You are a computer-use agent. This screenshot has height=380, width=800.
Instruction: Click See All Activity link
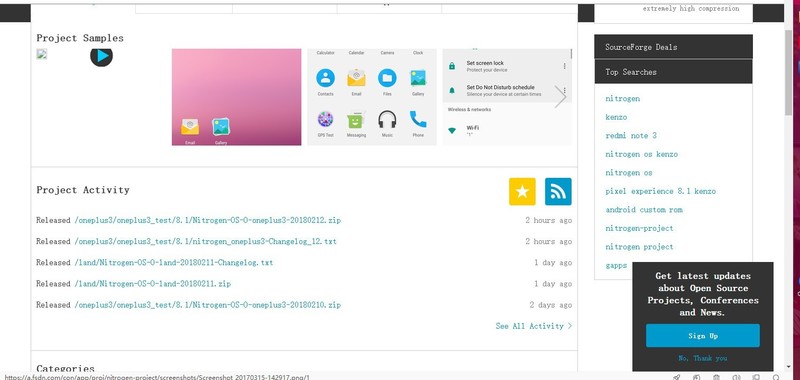(534, 326)
